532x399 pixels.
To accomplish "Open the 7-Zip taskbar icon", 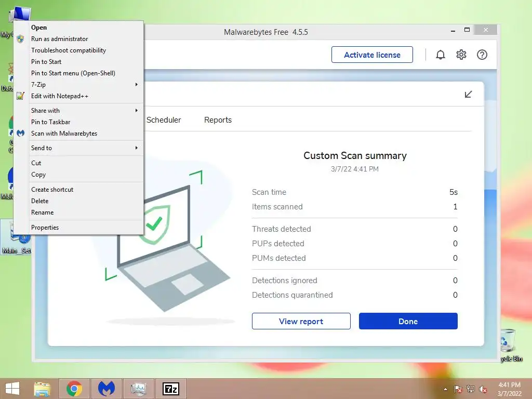I will tap(170, 389).
